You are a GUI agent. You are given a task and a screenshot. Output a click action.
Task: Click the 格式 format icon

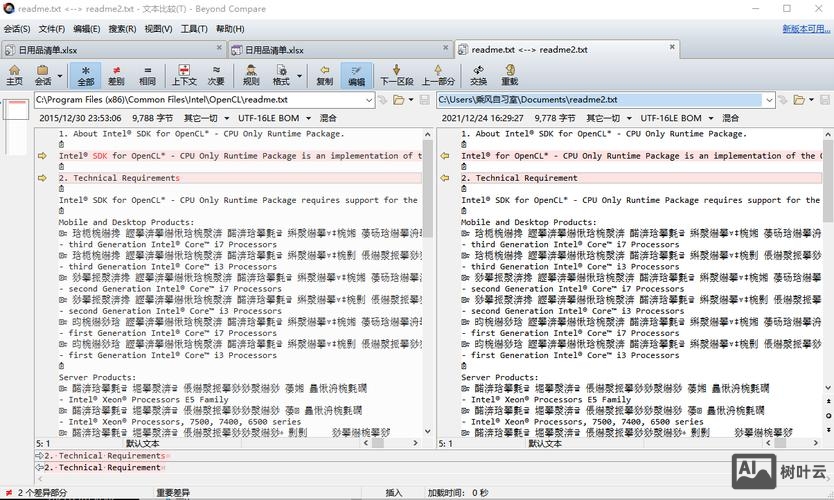tap(281, 75)
